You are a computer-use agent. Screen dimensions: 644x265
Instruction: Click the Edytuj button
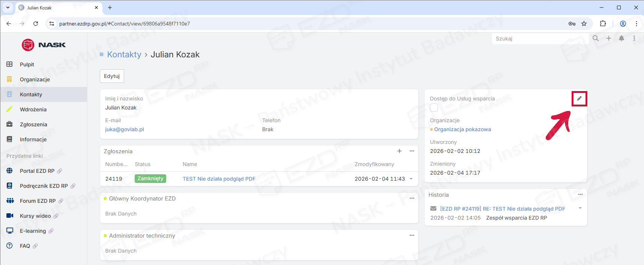pos(112,76)
